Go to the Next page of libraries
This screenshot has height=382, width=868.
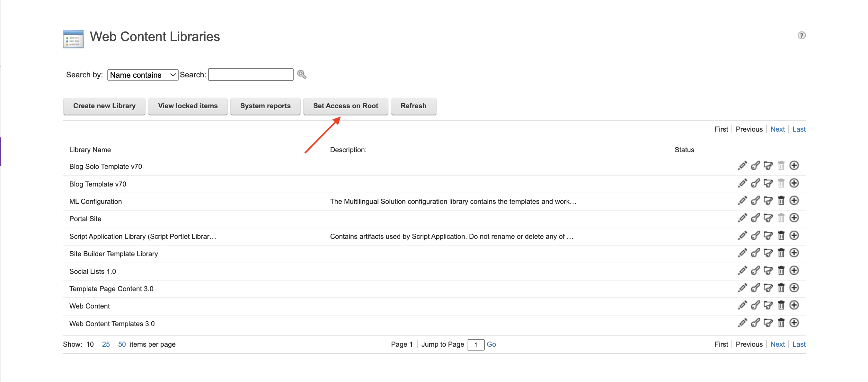[777, 129]
